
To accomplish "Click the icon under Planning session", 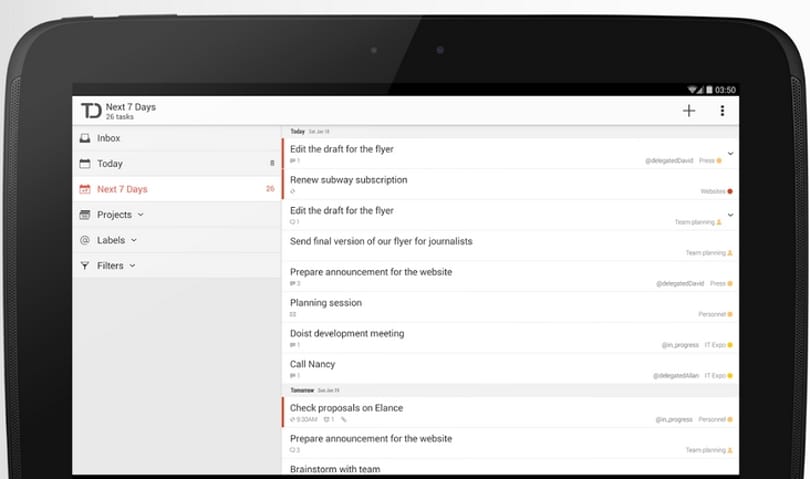I will click(x=293, y=314).
